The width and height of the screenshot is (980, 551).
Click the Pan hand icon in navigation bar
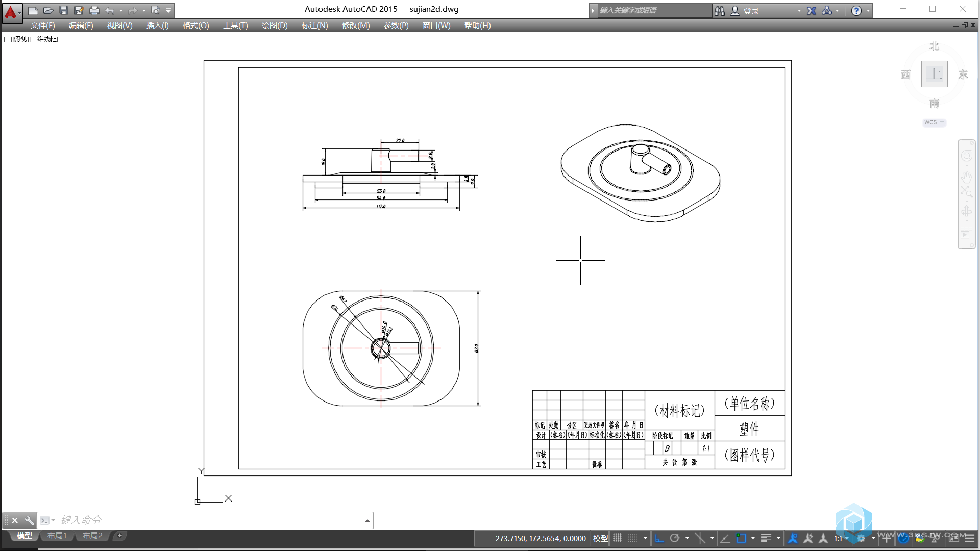coord(967,177)
